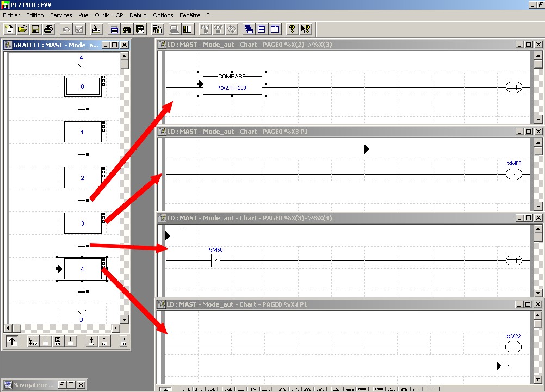Open the Options menu
This screenshot has height=392, width=545.
[x=163, y=15]
